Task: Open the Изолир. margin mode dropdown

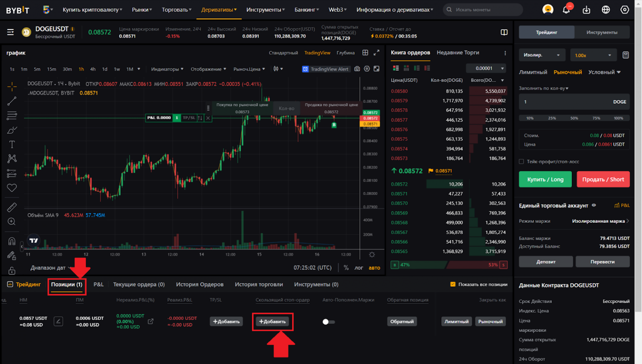Action: click(542, 55)
